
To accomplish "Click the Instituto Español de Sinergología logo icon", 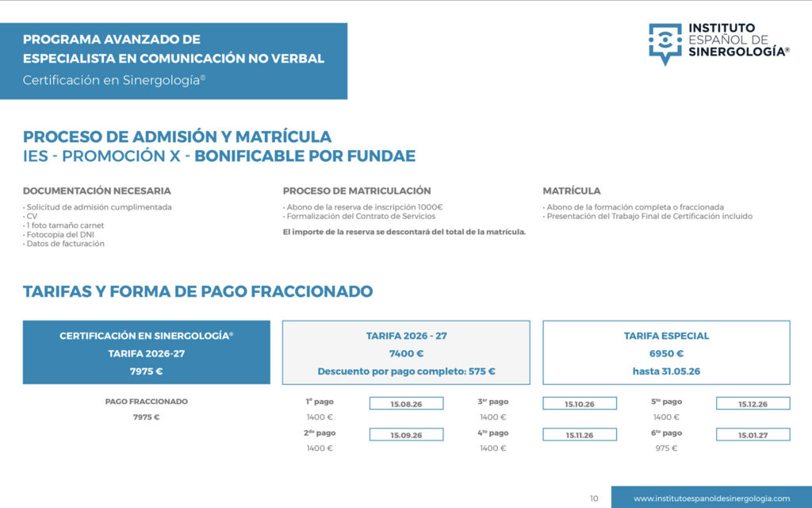I will (665, 43).
